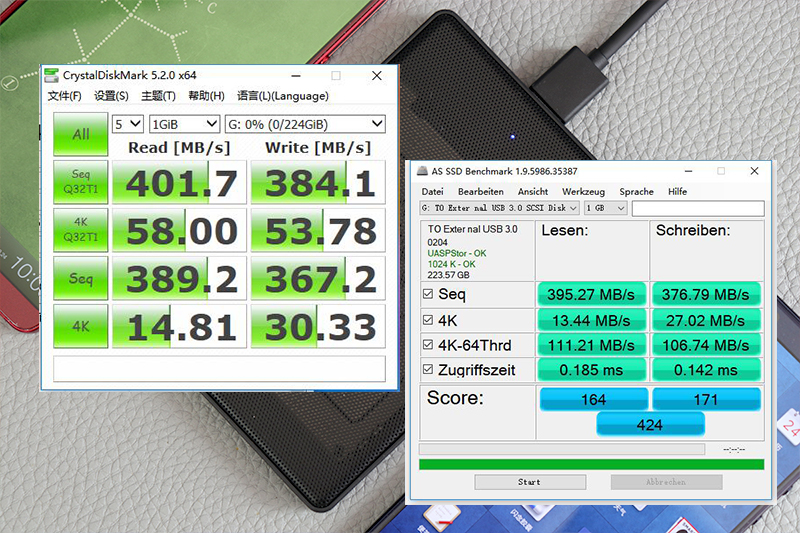The image size is (800, 533).
Task: Click the 111.21 MB/s 4K-64Thrd read value
Action: click(591, 345)
